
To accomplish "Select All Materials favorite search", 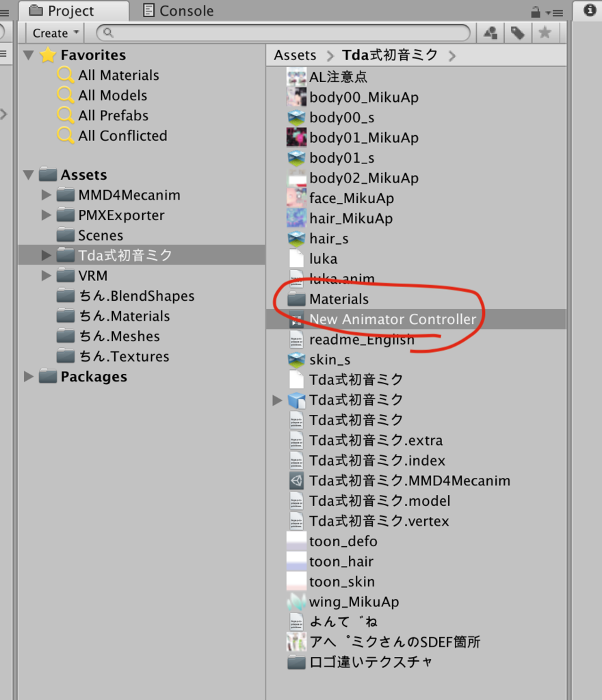I will 118,75.
